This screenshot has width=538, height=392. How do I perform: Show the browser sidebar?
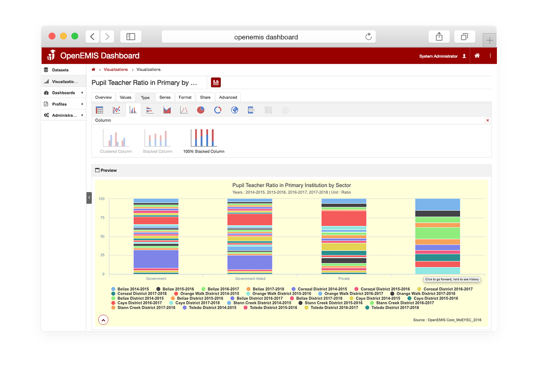coord(131,37)
